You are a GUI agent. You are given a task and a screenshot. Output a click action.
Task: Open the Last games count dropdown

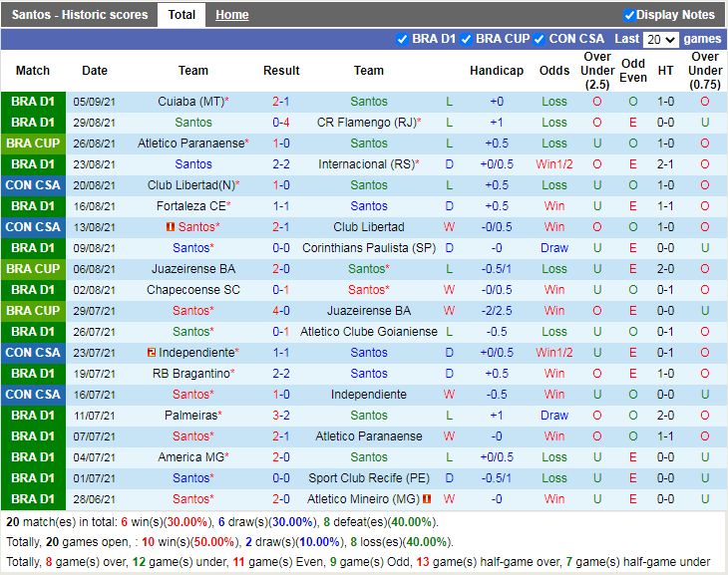point(661,40)
